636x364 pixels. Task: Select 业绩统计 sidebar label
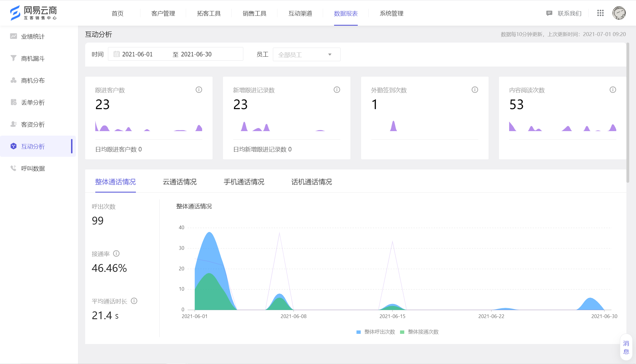(33, 36)
